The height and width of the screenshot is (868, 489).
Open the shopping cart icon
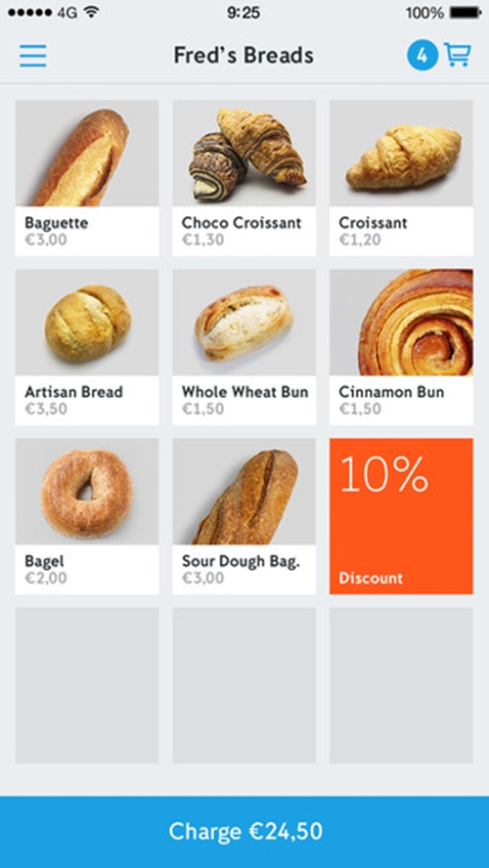(x=458, y=56)
